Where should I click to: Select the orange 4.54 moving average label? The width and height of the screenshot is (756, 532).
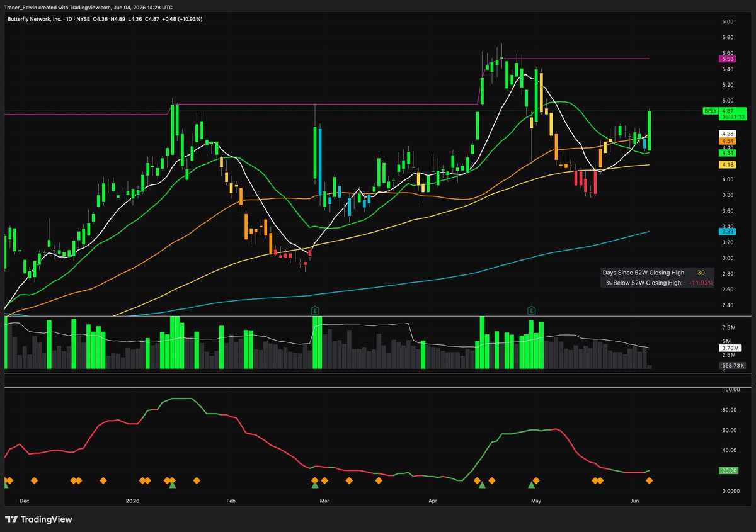[728, 141]
